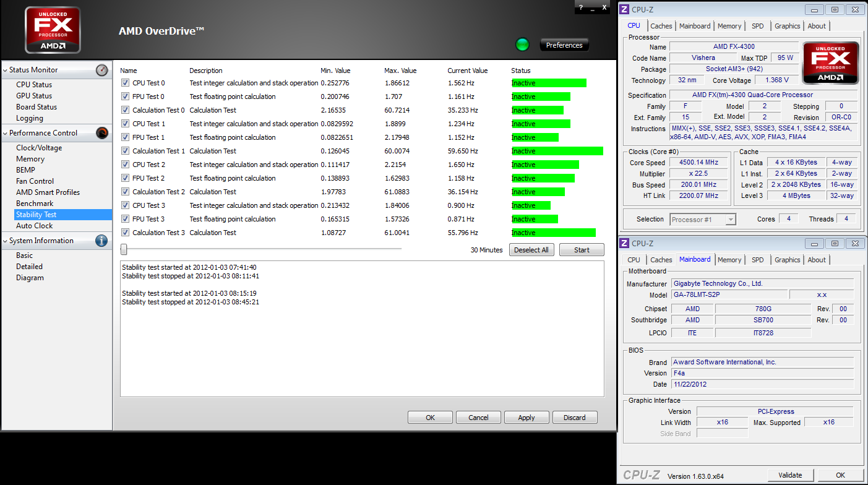868x485 pixels.
Task: Select Board Status in sidebar
Action: pyautogui.click(x=37, y=107)
